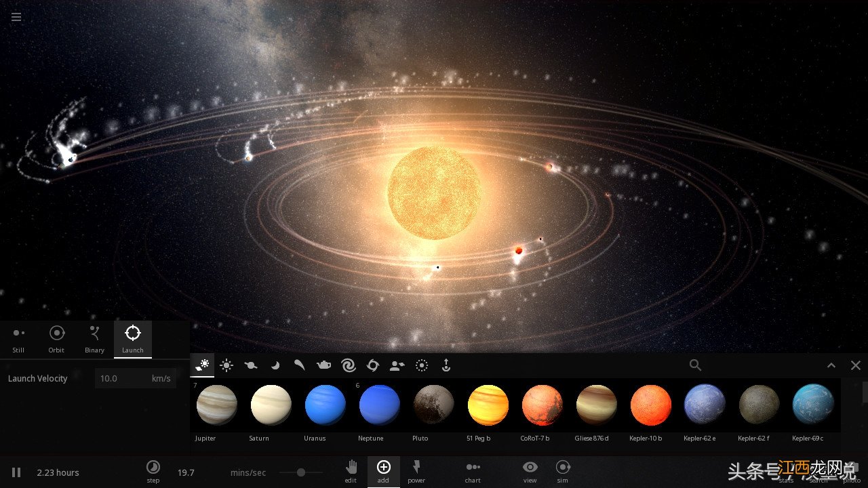This screenshot has height=488, width=868.
Task: Select the power tool
Action: [x=416, y=471]
